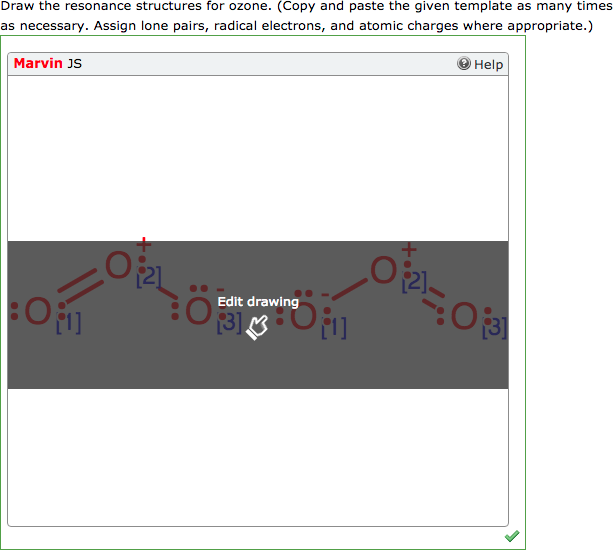Click plus charge on right central oxygen
Image resolution: width=613 pixels, height=550 pixels.
(x=409, y=246)
